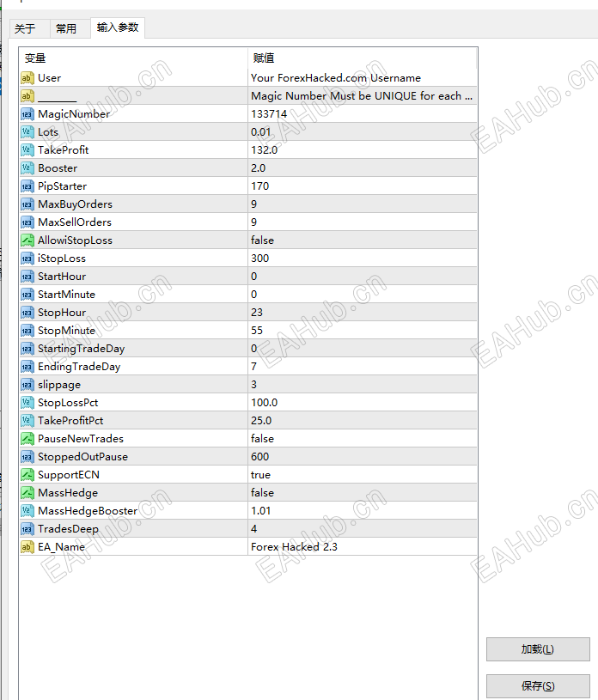This screenshot has height=700, width=598.
Task: Click the icon beside StartHour
Action: tap(27, 277)
